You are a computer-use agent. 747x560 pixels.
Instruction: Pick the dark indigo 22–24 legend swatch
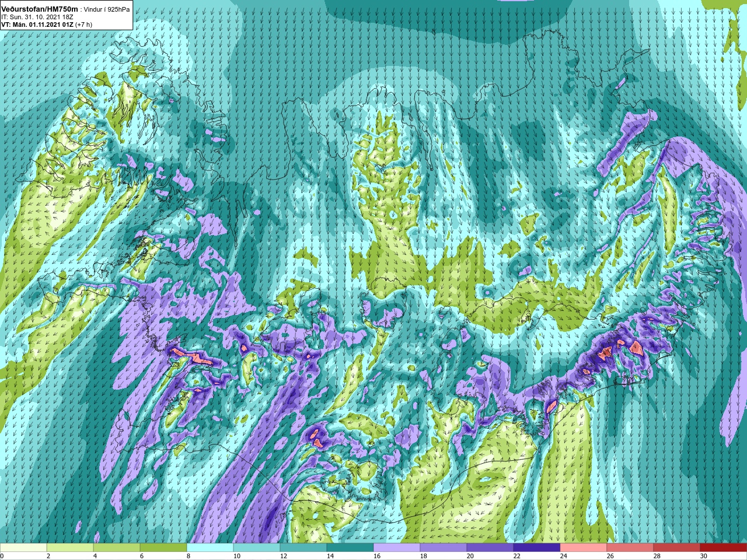[537, 548]
